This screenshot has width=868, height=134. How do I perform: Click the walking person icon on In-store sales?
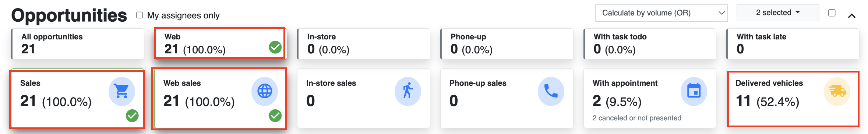pyautogui.click(x=408, y=91)
